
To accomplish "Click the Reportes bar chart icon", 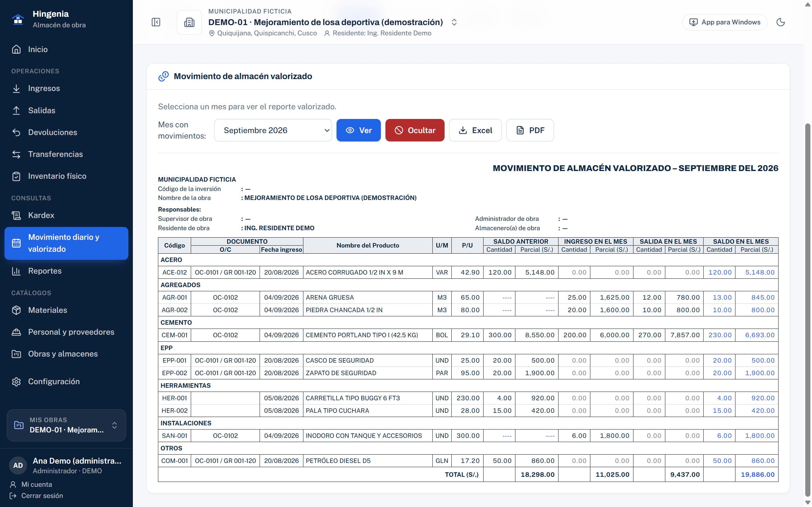I will pyautogui.click(x=16, y=271).
